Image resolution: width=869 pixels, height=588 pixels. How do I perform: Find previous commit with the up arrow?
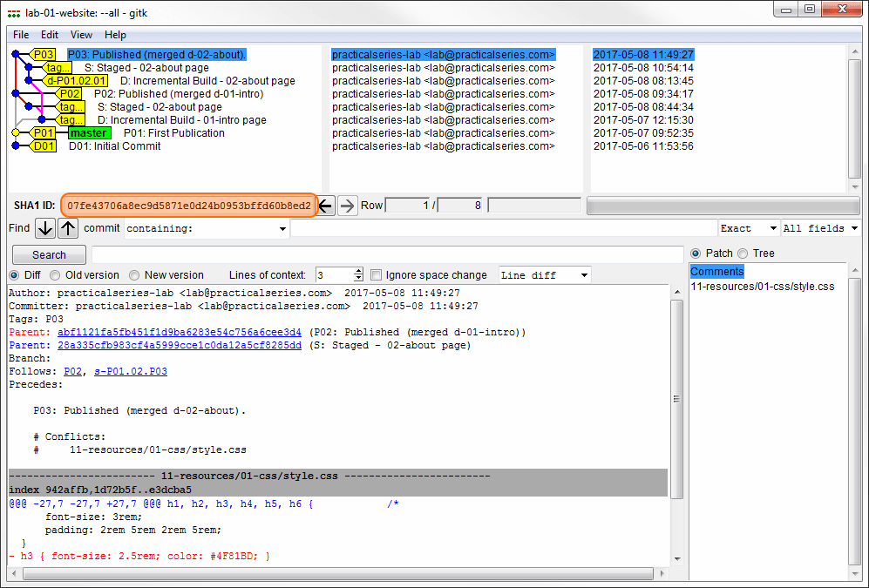coord(68,228)
